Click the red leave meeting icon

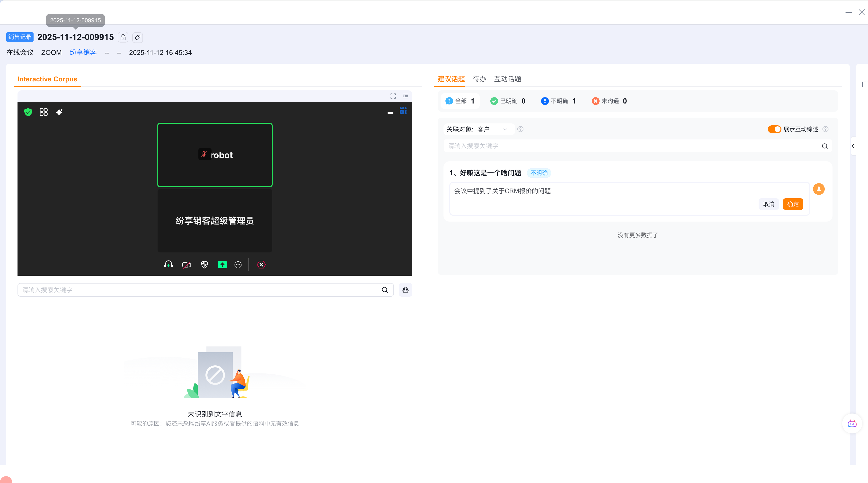(x=261, y=265)
